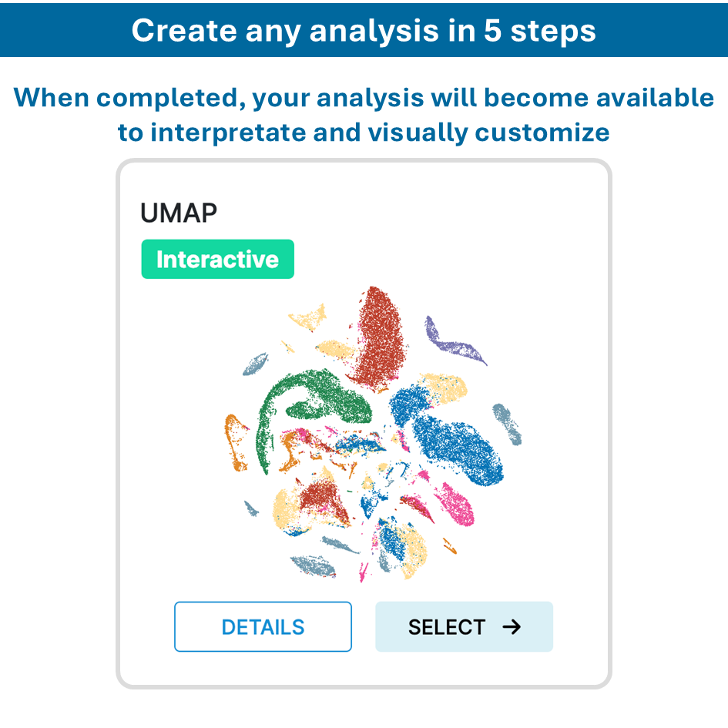Image resolution: width=728 pixels, height=728 pixels.
Task: Click the gray cluster at far right edge
Action: point(507,424)
